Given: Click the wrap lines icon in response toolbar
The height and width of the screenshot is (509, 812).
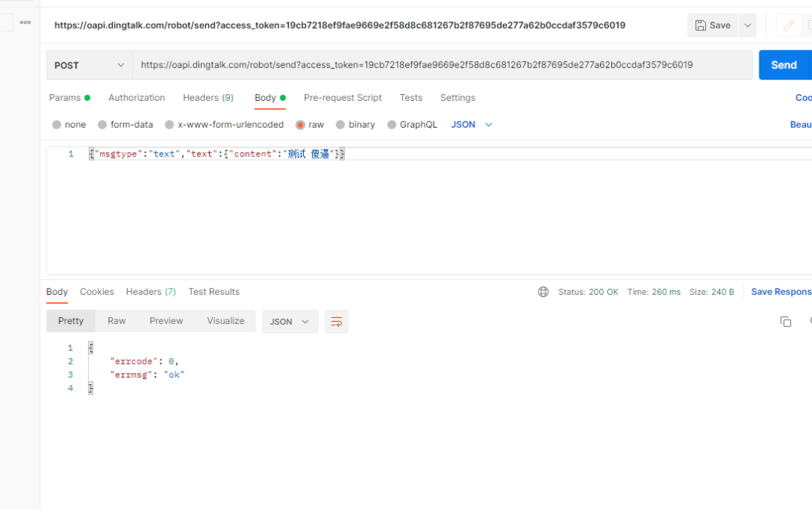Looking at the screenshot, I should (336, 322).
